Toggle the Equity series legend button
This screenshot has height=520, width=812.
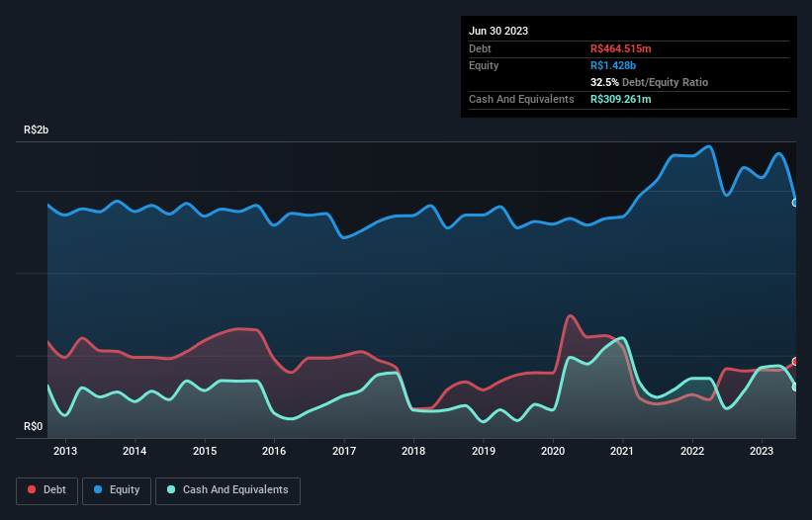(117, 490)
